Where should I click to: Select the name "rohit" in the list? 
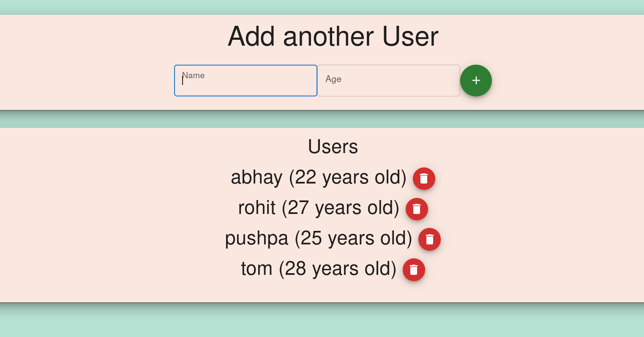pyautogui.click(x=257, y=208)
